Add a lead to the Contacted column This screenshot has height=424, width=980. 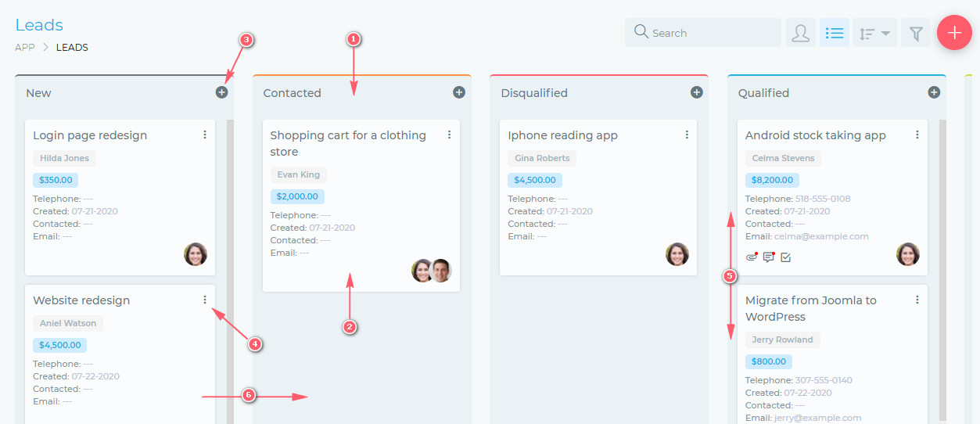(459, 92)
